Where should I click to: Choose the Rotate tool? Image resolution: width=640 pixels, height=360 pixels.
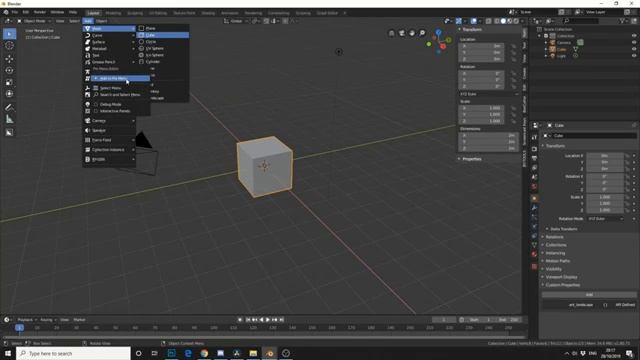click(x=9, y=70)
